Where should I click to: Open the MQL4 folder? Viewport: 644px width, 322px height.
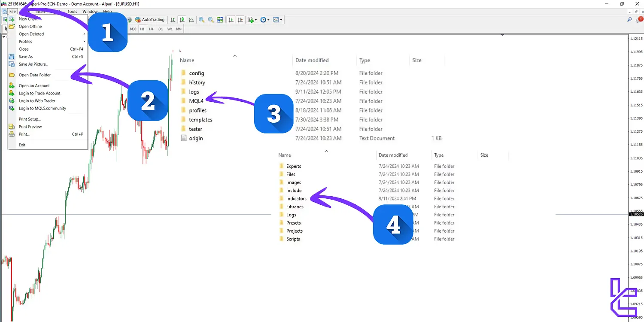[x=196, y=101]
